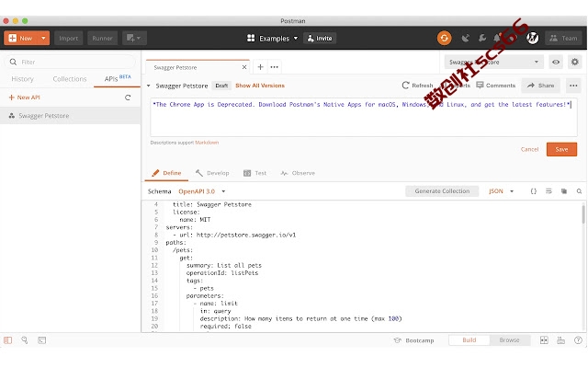Switch to Build mode
This screenshot has height=368, width=588.
(469, 339)
